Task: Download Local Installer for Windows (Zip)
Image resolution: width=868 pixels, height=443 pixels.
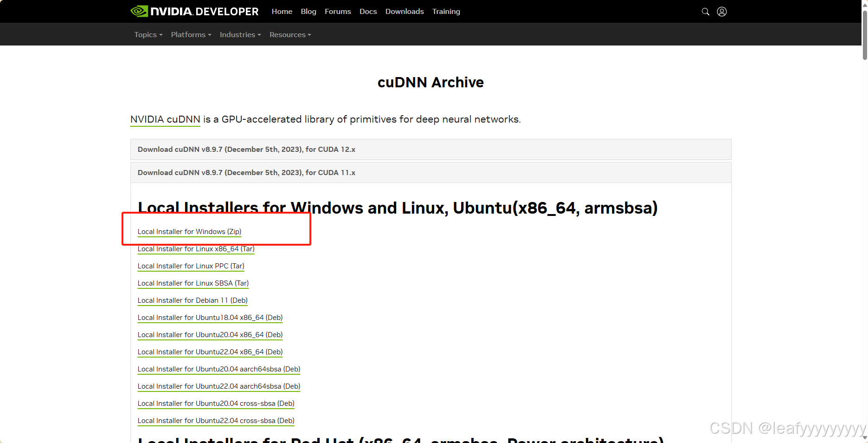Action: (x=189, y=232)
